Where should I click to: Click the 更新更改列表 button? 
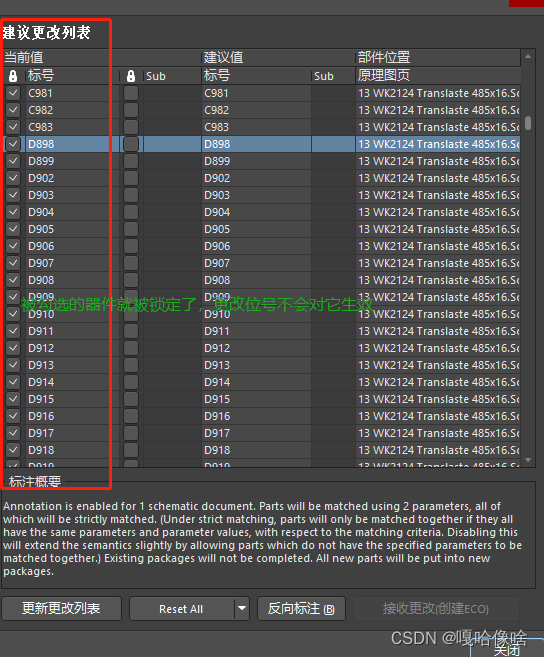point(61,608)
